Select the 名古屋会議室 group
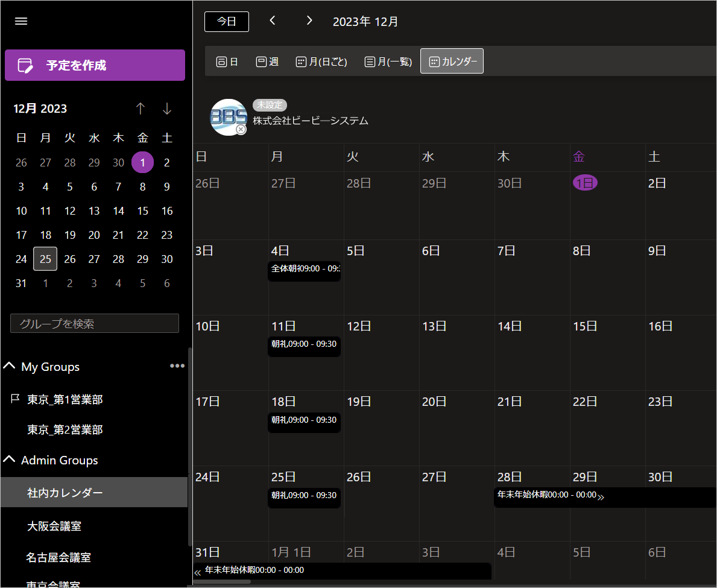This screenshot has height=588, width=717. pos(58,557)
